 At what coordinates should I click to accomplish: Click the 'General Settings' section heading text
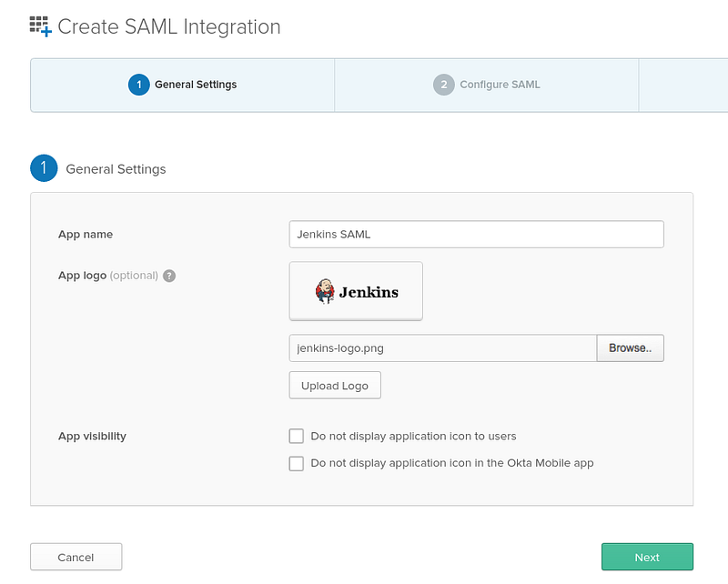point(116,169)
